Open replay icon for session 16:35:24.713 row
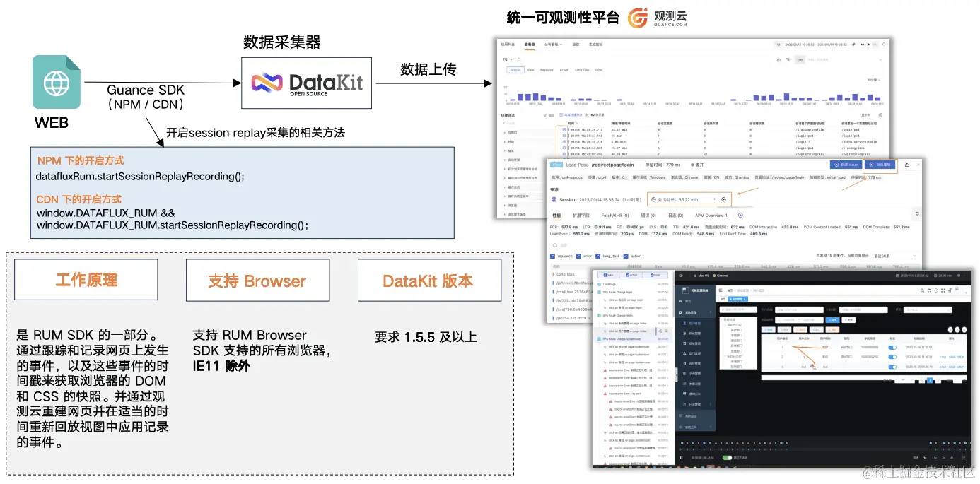 tap(564, 130)
